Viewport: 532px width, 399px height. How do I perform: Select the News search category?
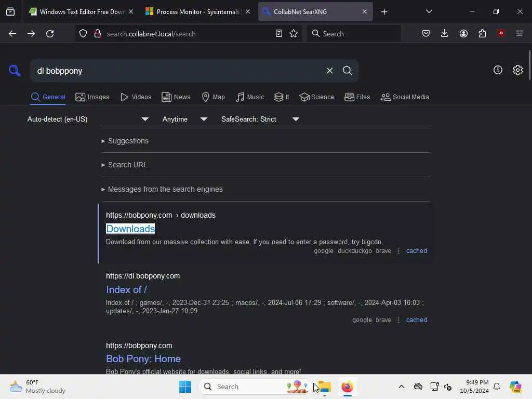(176, 97)
